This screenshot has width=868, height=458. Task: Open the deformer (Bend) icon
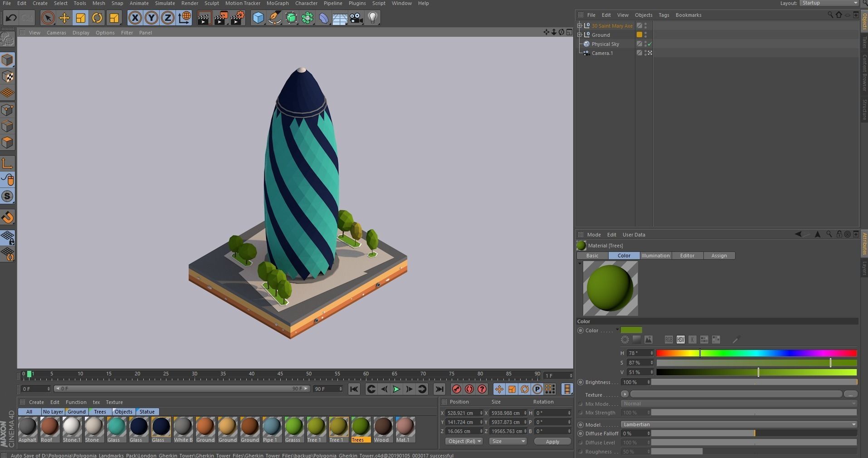pos(323,18)
